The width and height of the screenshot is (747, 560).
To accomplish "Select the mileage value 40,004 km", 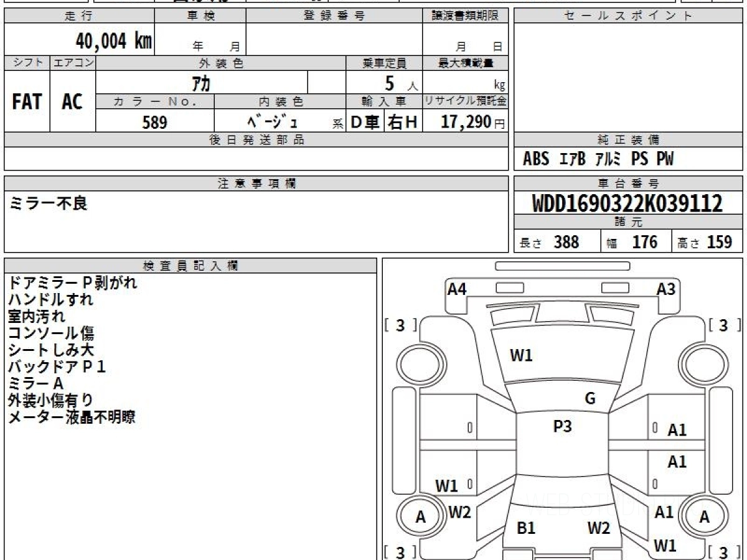I will pyautogui.click(x=114, y=41).
